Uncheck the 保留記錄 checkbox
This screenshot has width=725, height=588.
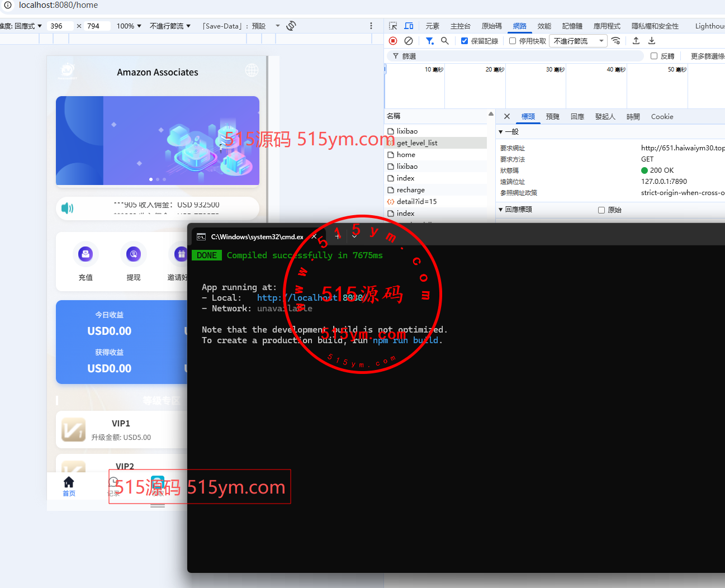pyautogui.click(x=465, y=41)
